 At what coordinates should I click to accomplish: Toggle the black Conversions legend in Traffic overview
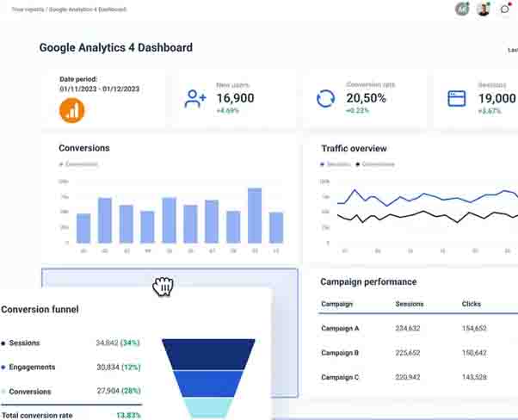tap(375, 164)
